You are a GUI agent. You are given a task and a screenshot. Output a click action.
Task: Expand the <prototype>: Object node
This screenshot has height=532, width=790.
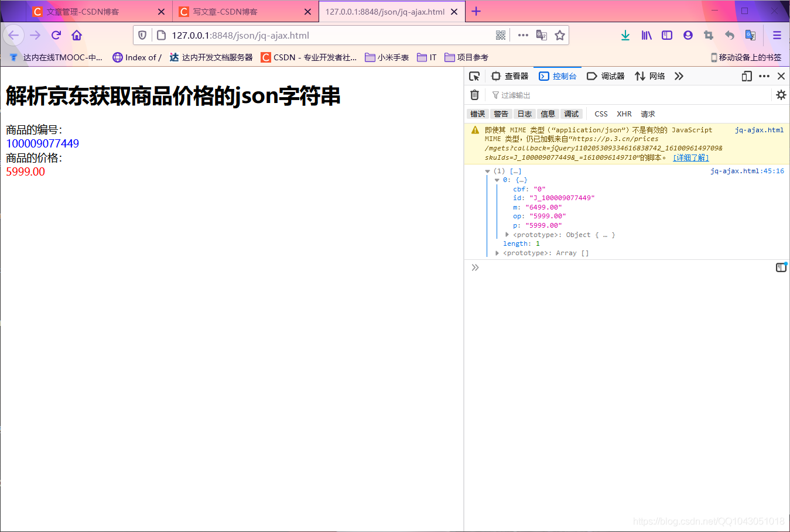(x=507, y=235)
